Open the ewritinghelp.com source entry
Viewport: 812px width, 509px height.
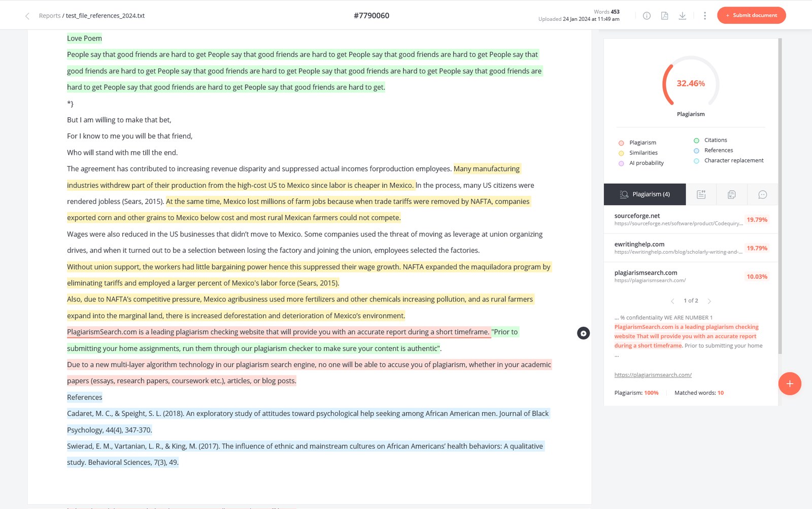(x=691, y=248)
